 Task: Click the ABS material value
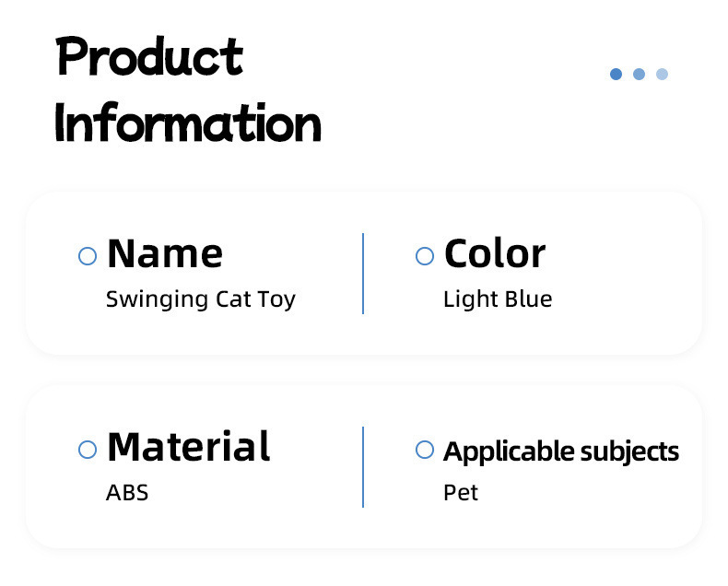(x=127, y=493)
